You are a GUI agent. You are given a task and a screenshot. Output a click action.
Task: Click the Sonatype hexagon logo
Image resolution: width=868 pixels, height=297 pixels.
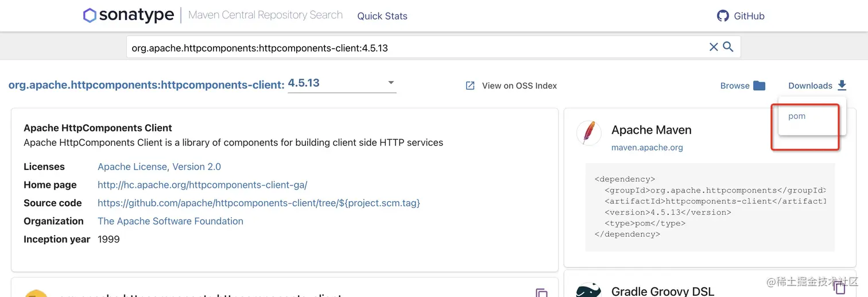click(90, 16)
